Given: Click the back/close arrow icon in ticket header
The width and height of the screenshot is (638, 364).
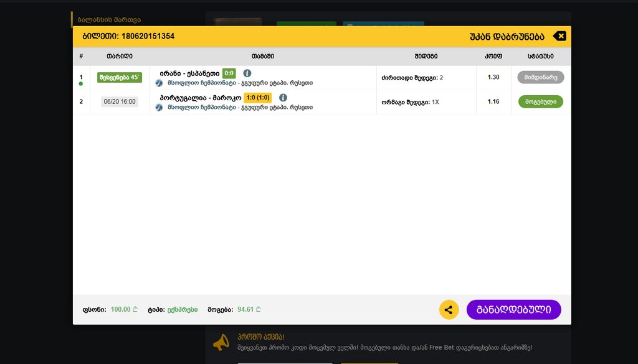Looking at the screenshot, I should point(559,36).
